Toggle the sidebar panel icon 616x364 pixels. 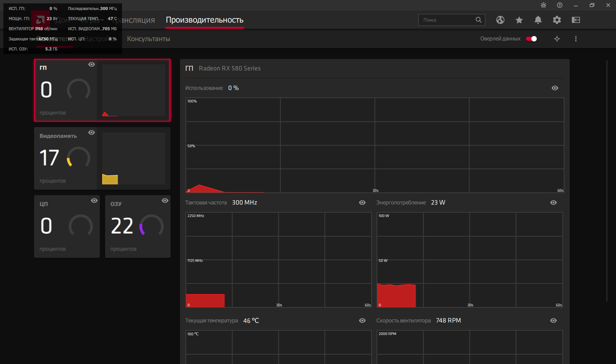(576, 20)
